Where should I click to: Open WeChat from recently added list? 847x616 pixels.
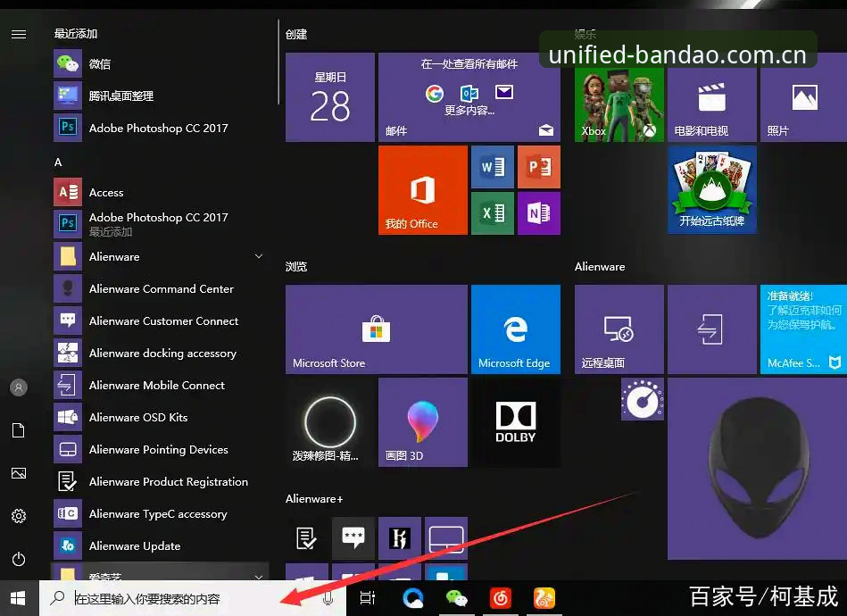(161, 63)
